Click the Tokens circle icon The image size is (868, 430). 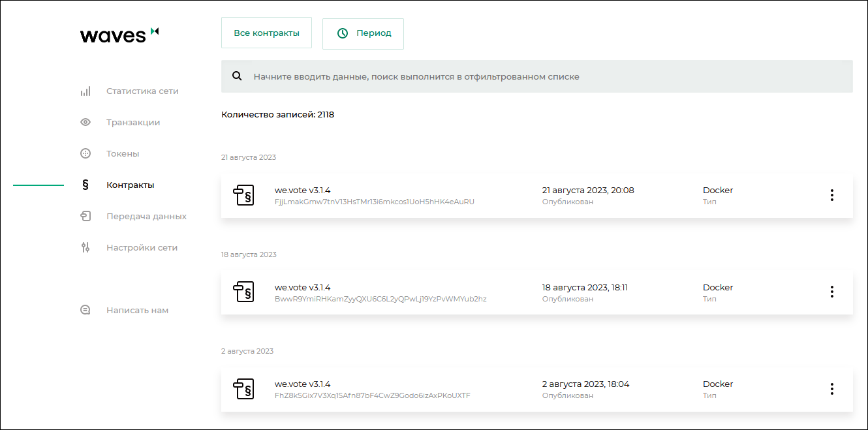tap(85, 154)
